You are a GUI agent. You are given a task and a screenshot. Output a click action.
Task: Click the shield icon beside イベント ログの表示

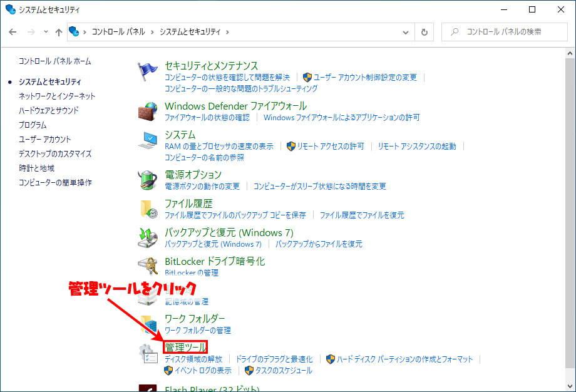[168, 370]
